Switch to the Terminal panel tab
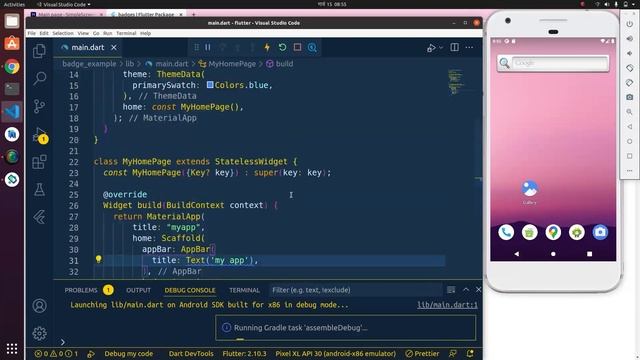The width and height of the screenshot is (640, 360). (244, 290)
